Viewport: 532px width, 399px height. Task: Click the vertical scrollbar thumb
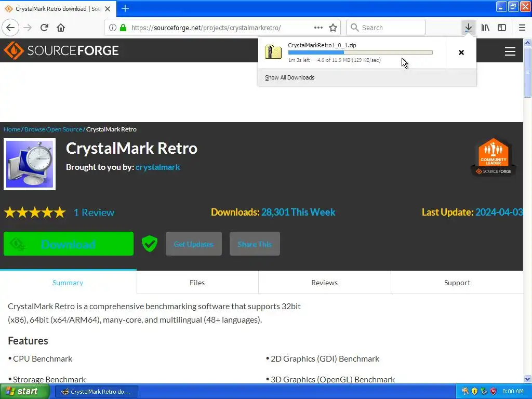point(528,72)
